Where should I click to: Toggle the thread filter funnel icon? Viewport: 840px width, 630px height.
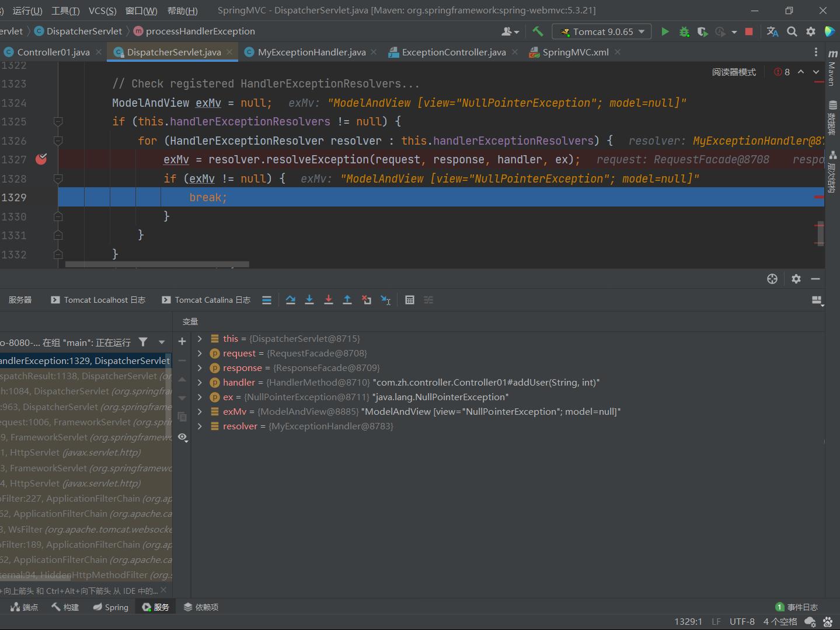pyautogui.click(x=143, y=342)
